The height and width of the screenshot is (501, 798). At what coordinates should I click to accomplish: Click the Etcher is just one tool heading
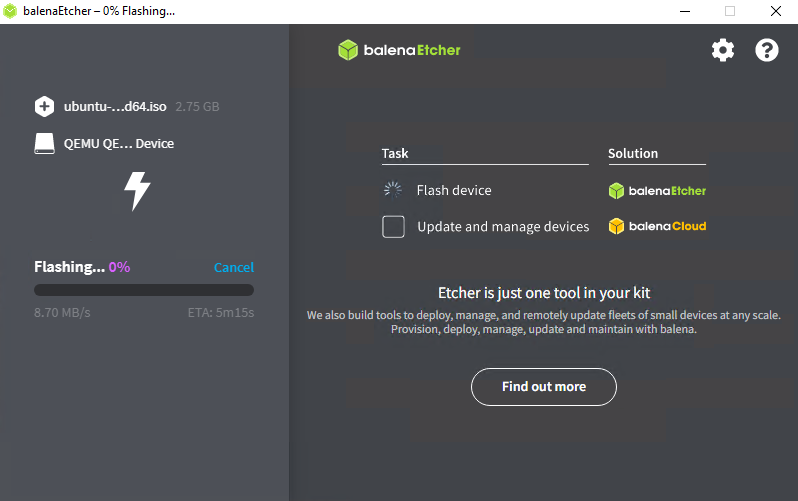[544, 293]
